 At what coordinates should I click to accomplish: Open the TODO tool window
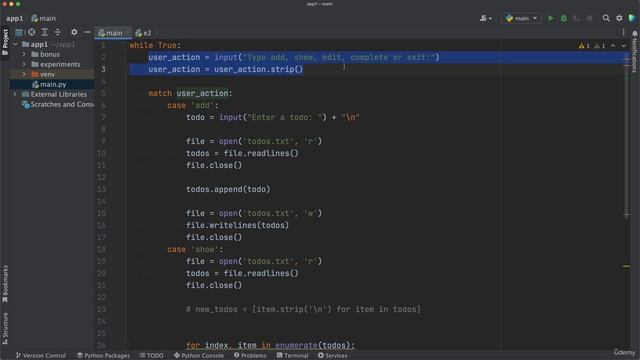pyautogui.click(x=151, y=356)
